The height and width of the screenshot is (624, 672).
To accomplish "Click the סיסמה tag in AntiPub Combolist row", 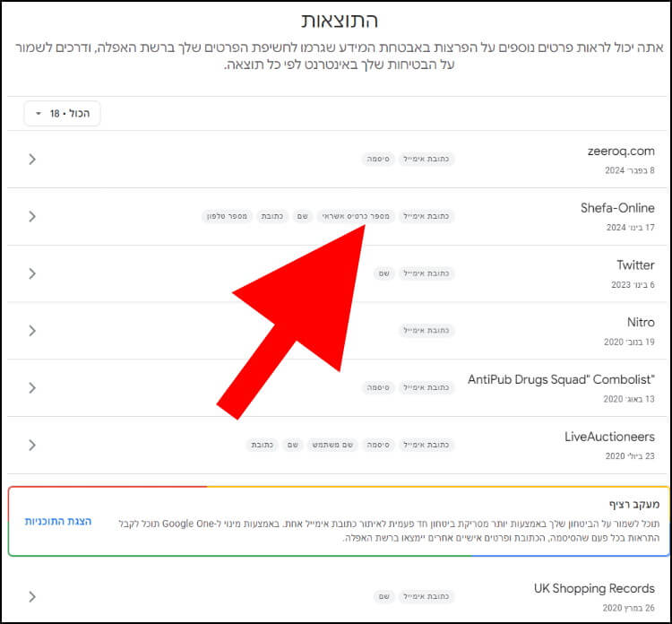I will (378, 387).
